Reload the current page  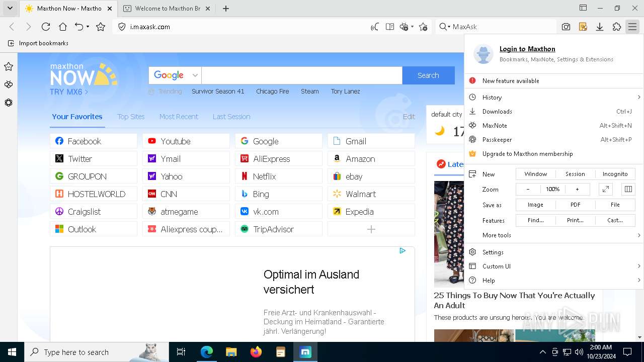pyautogui.click(x=46, y=27)
